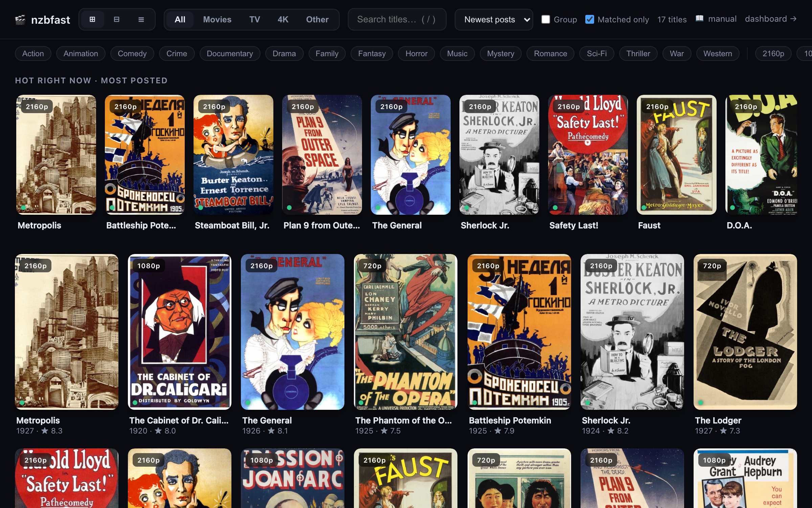Click The General 1926 title in main grid

(267, 420)
